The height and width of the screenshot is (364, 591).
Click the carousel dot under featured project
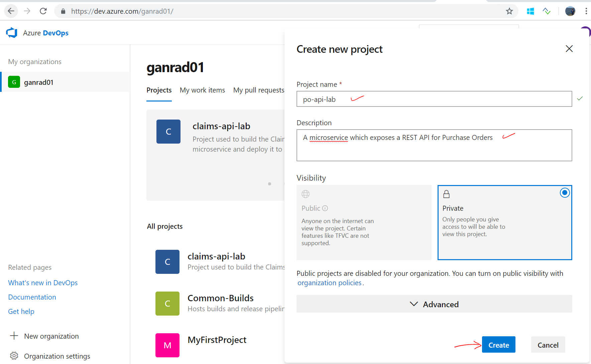coord(269,184)
